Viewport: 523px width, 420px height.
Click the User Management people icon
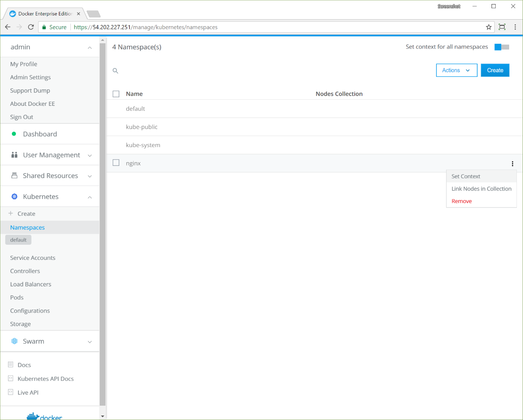tap(14, 155)
